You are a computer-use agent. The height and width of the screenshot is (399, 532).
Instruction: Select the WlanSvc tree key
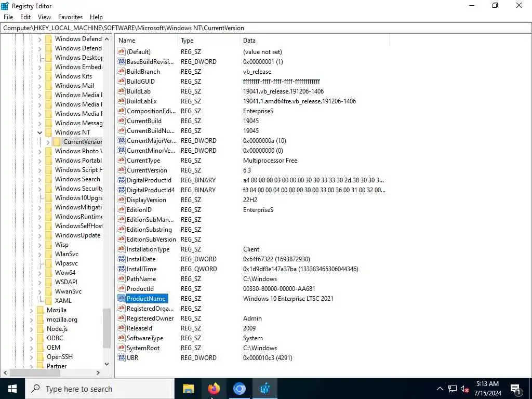pyautogui.click(x=66, y=254)
